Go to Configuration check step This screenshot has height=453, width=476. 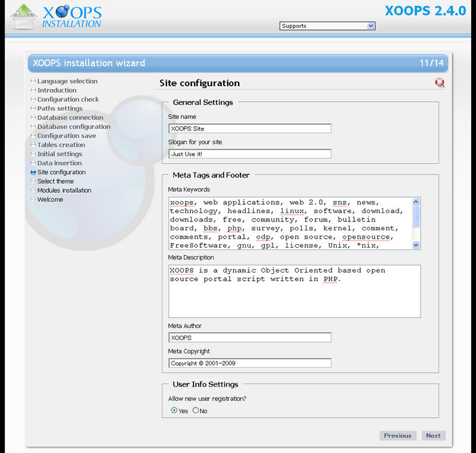[x=68, y=99]
